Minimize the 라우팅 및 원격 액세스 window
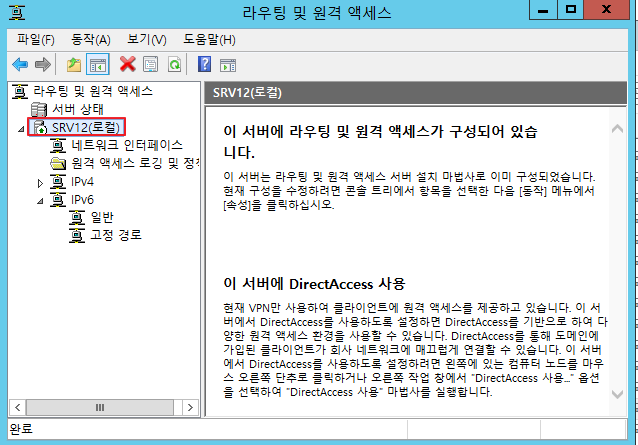 (543, 10)
